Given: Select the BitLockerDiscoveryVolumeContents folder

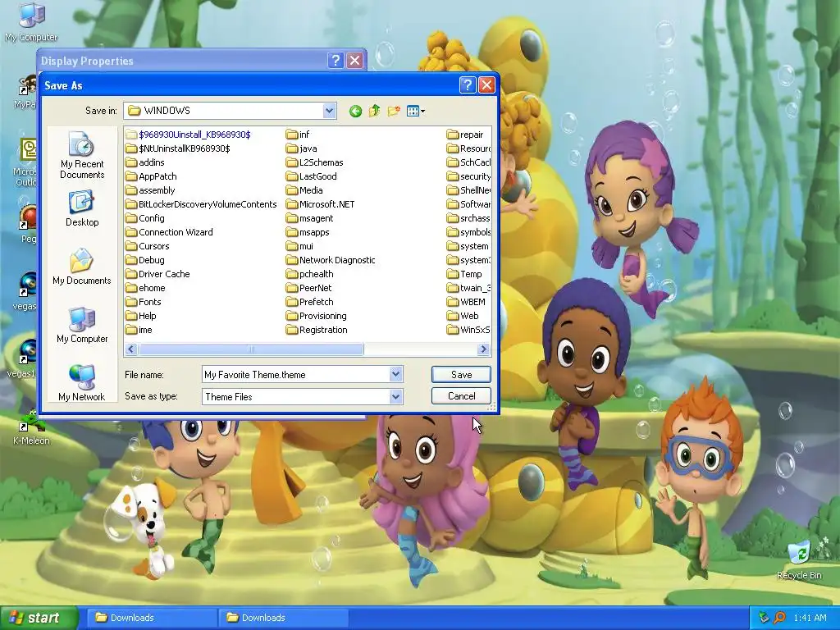Looking at the screenshot, I should (202, 204).
